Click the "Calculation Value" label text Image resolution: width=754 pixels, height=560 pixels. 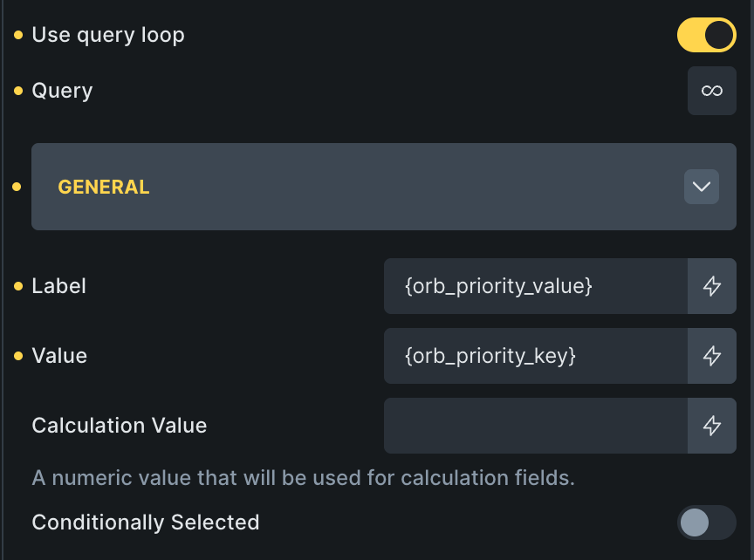[x=120, y=426]
